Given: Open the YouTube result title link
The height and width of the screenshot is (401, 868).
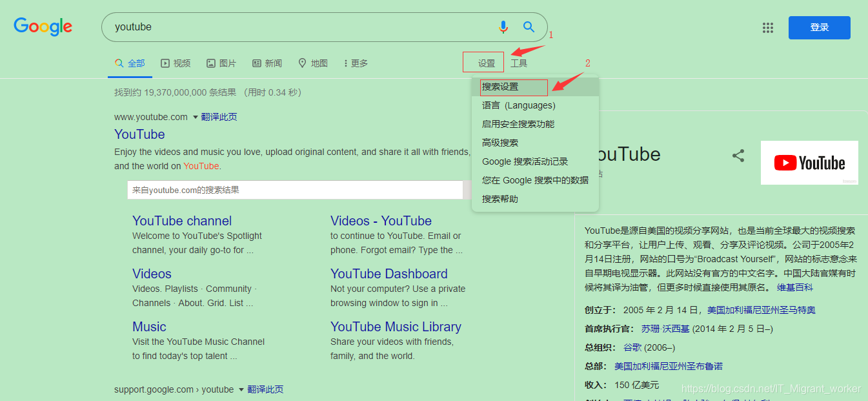Looking at the screenshot, I should click(139, 134).
